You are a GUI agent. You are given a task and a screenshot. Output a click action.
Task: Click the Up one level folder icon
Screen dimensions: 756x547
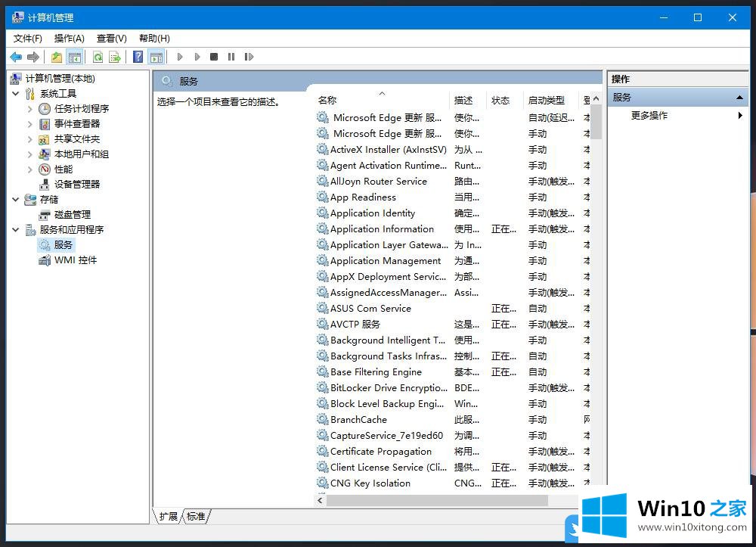[57, 57]
